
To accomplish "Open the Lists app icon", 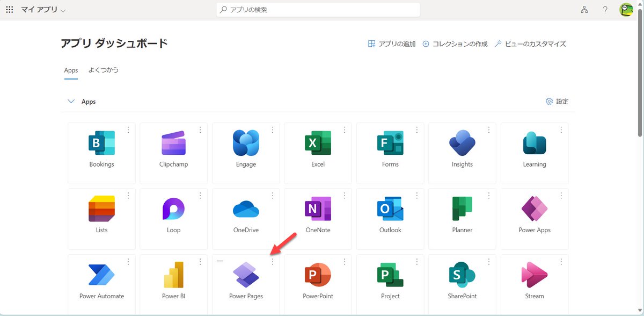I will (x=101, y=209).
